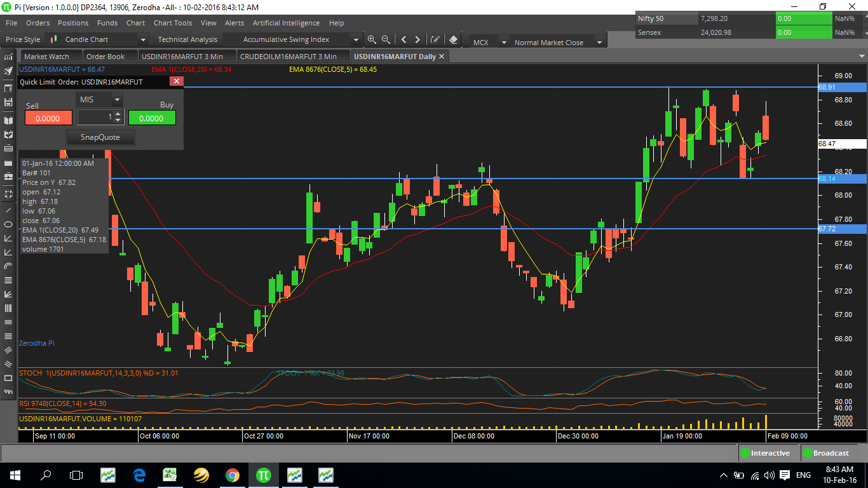
Task: Select the fan lines arrow tool
Action: 8,294
